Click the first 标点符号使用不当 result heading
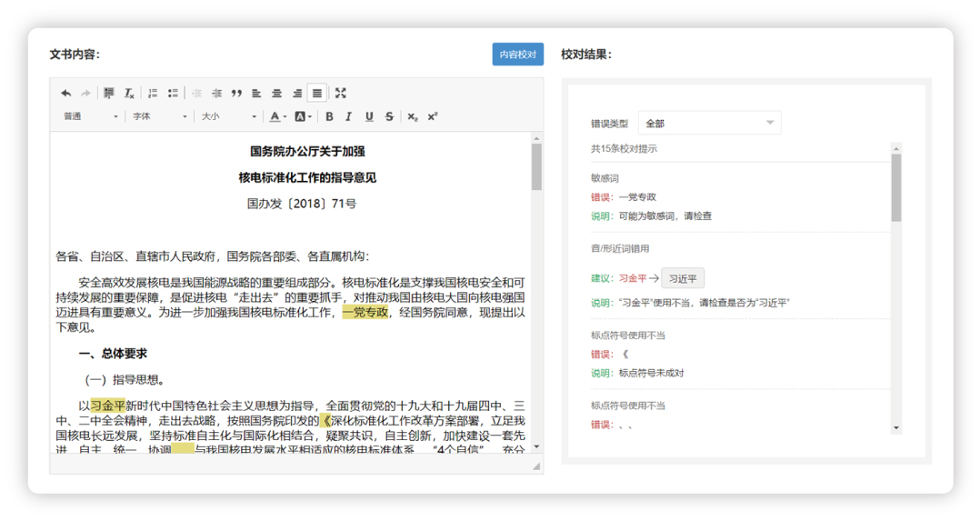Screen dimensions: 980x521 coord(628,336)
